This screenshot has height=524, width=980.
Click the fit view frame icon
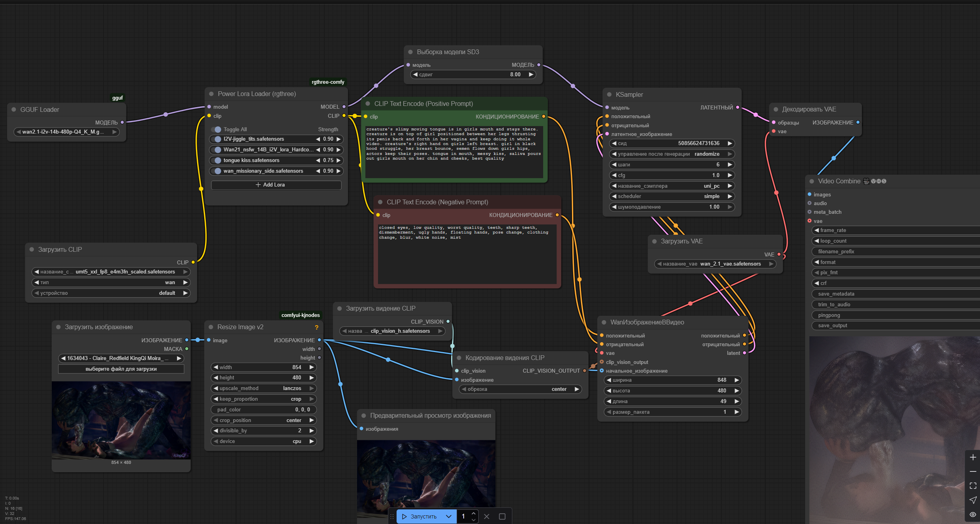tap(972, 486)
